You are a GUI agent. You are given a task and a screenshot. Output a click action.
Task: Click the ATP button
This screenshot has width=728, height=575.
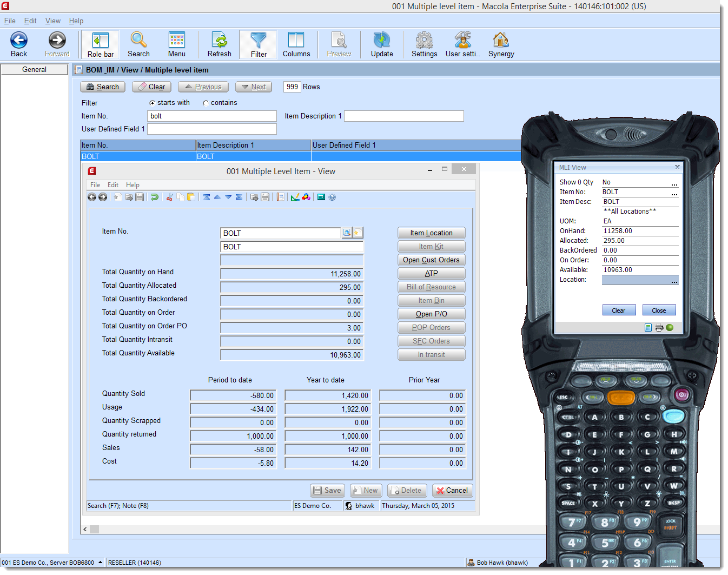point(431,273)
